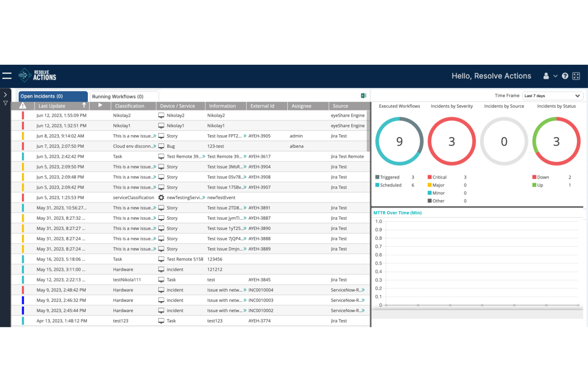Select the INC0010002 external id cell
This screenshot has width=588, height=392.
[x=261, y=311]
